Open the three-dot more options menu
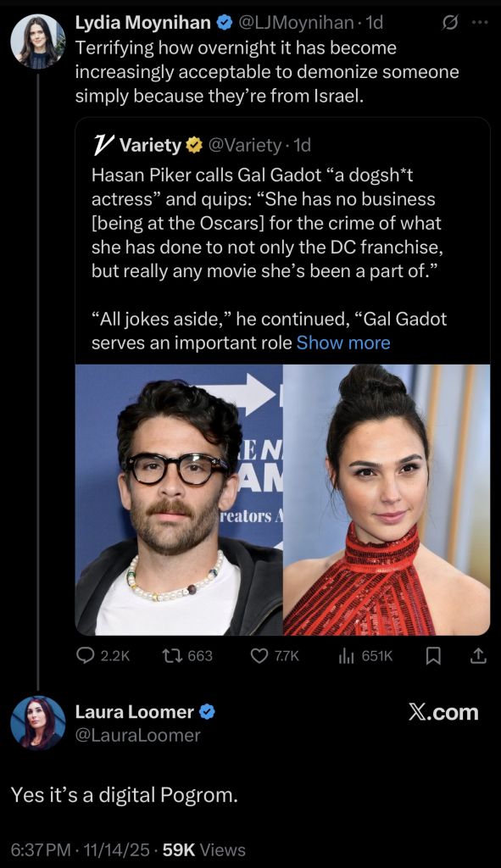Viewport: 501px width, 868px height. [x=480, y=22]
